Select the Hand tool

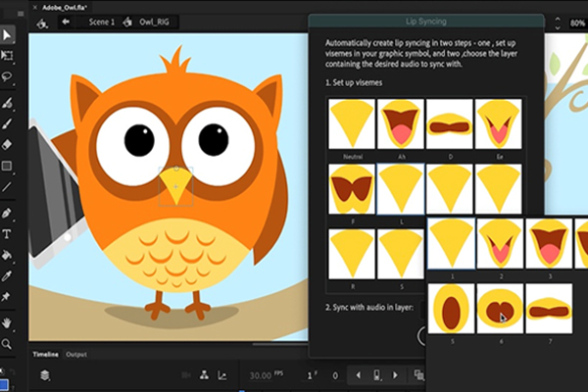pos(7,322)
